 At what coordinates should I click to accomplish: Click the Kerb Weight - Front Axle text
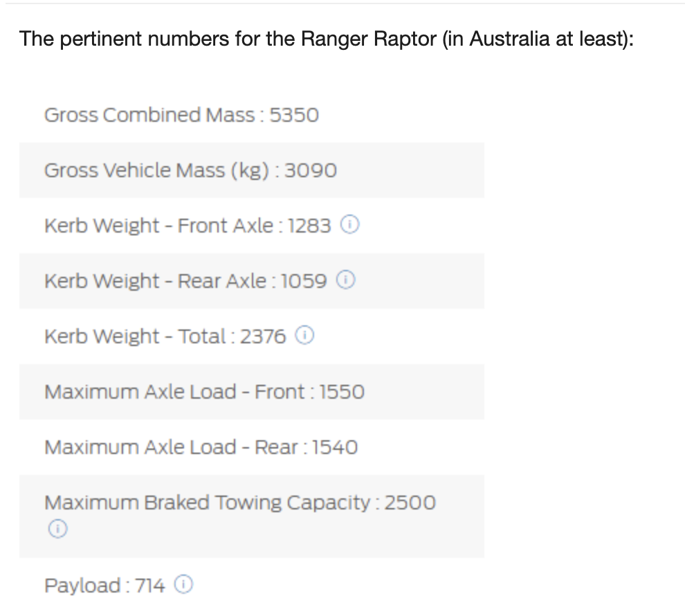pyautogui.click(x=158, y=226)
